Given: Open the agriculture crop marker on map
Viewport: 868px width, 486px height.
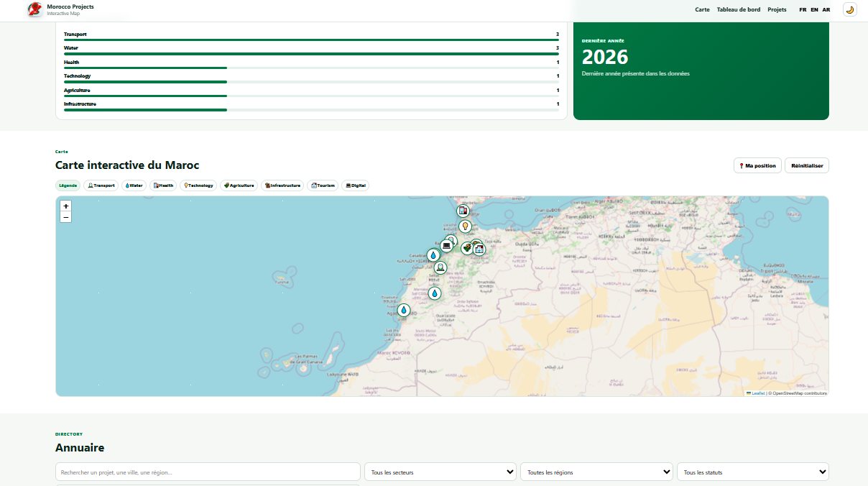Looking at the screenshot, I should click(x=467, y=248).
